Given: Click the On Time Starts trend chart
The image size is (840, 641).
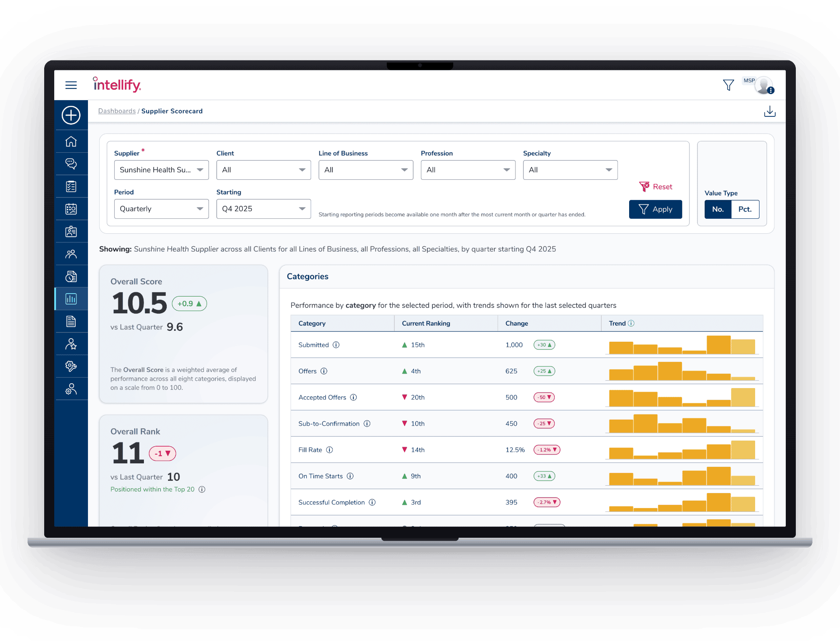Looking at the screenshot, I should click(x=682, y=476).
